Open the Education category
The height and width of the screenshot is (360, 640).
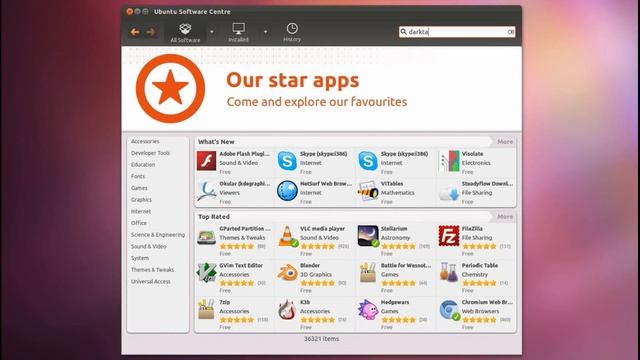pyautogui.click(x=143, y=164)
